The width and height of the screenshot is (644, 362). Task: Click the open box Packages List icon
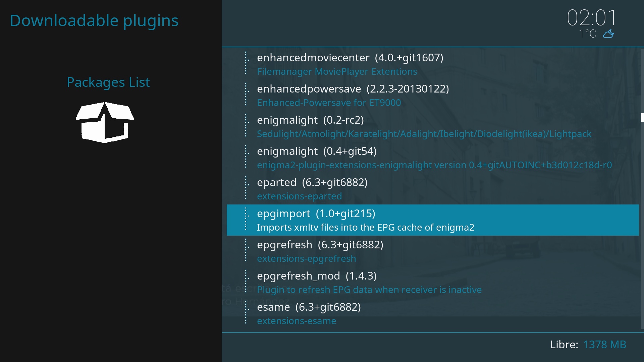pos(105,122)
